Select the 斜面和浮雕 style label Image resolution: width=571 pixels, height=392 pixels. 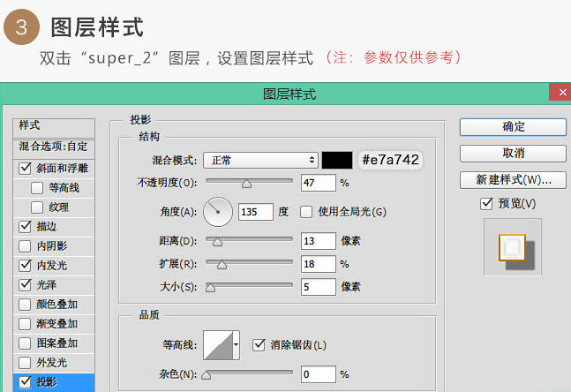[x=63, y=169]
